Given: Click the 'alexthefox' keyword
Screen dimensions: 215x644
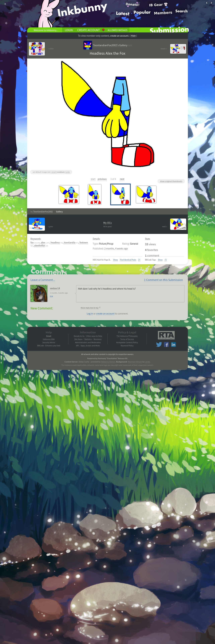Looking at the screenshot, I should [x=40, y=245].
